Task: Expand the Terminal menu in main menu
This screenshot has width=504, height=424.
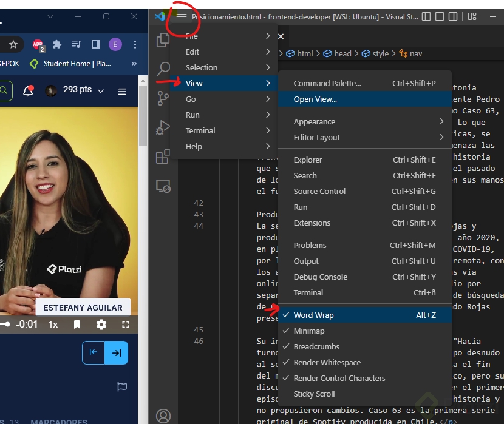Action: pos(224,130)
